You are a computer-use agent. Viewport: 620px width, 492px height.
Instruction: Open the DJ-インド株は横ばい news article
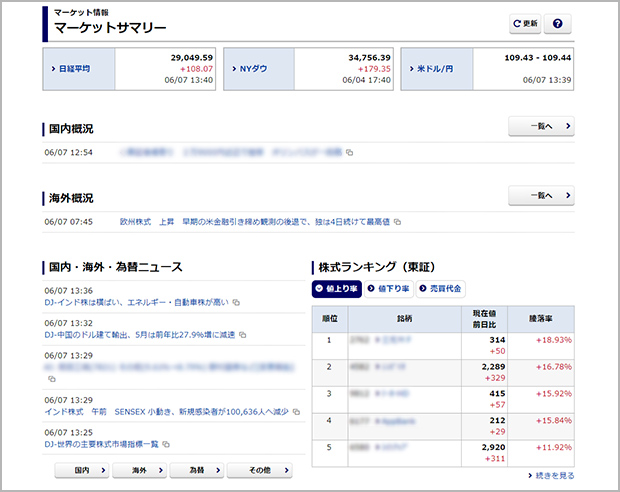point(136,303)
